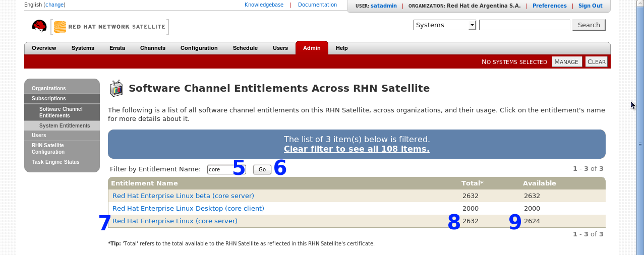Click 'Clear filter to see all 108 items'
The height and width of the screenshot is (255, 644).
(357, 149)
